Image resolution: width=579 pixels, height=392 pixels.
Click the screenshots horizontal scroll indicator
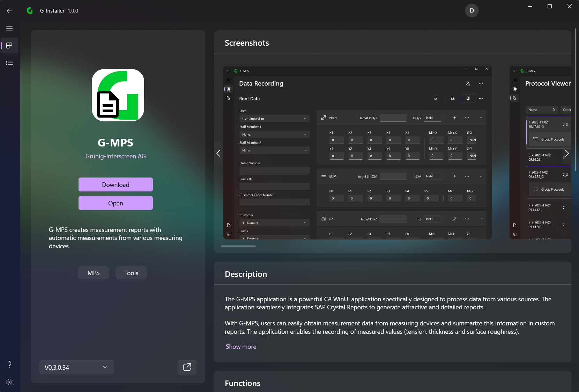[x=238, y=246]
